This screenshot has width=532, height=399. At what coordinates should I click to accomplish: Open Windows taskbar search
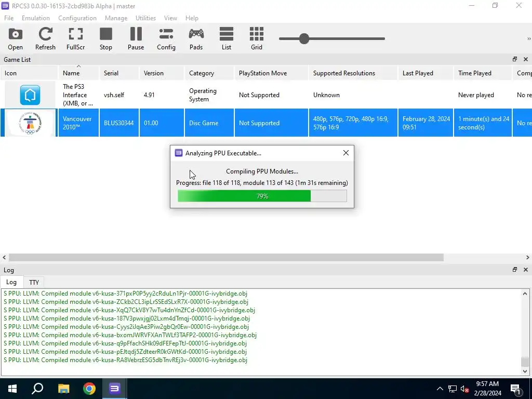[37, 389]
